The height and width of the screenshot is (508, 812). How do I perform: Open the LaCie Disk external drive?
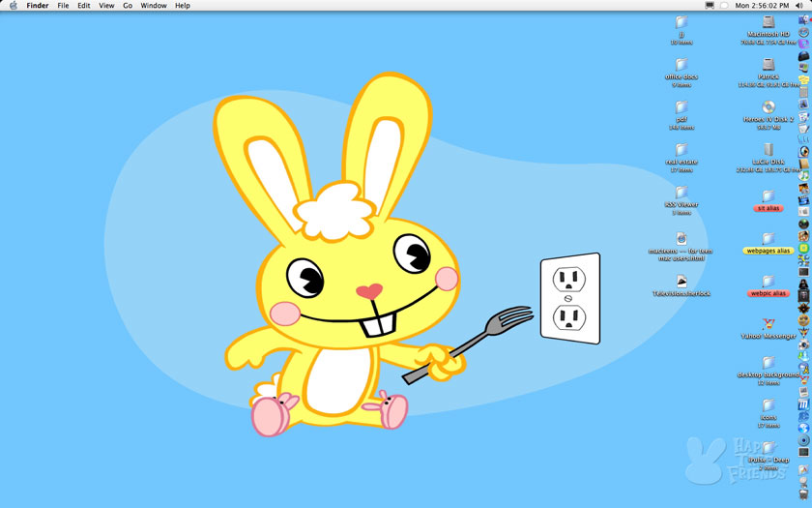click(x=768, y=149)
